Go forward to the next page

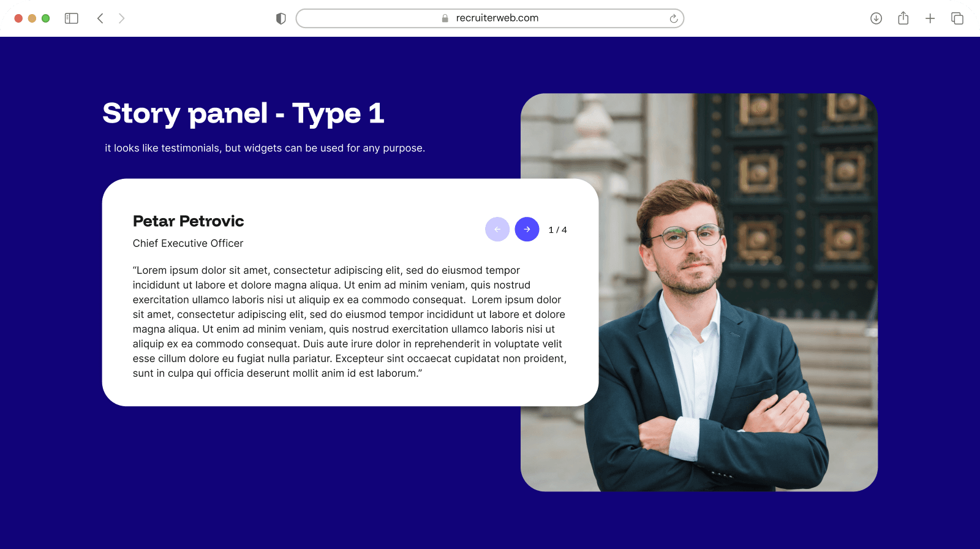pos(122,18)
